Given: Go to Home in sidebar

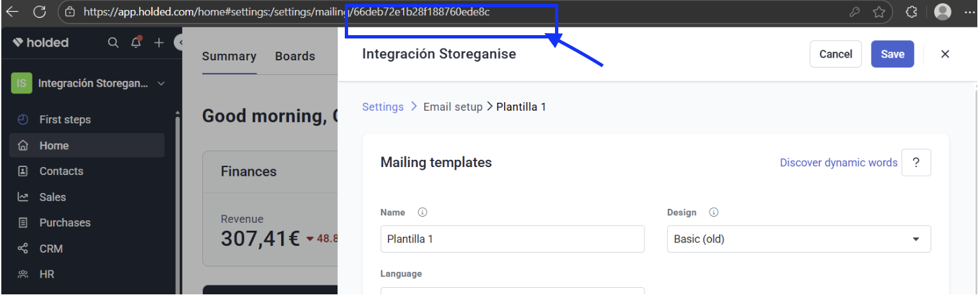Looking at the screenshot, I should [87, 145].
